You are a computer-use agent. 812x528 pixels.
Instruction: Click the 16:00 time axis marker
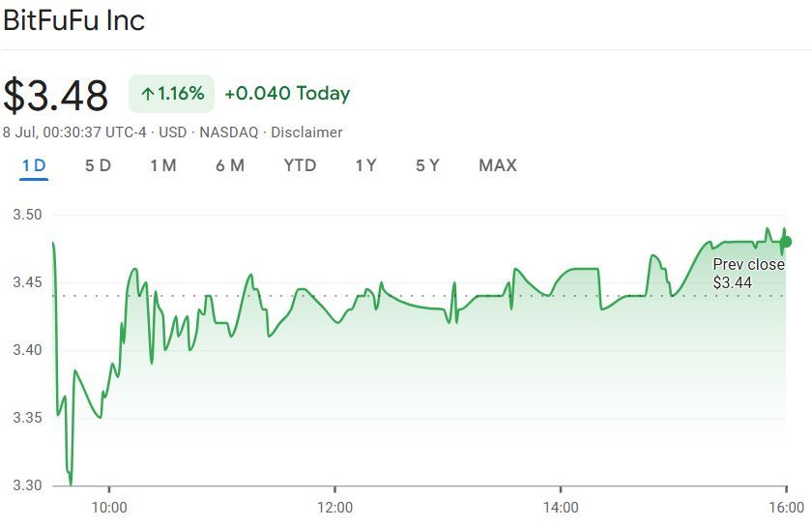coord(787,508)
